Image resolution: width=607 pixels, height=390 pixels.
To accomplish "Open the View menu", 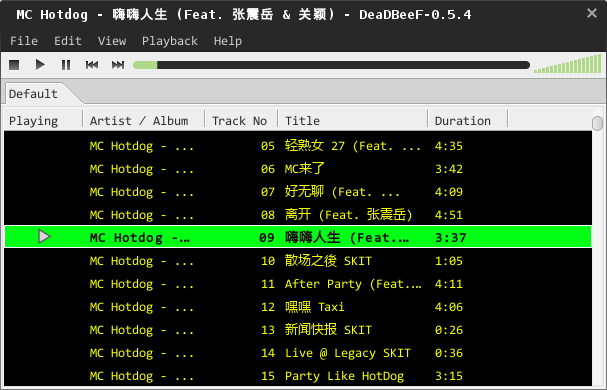I will 112,41.
